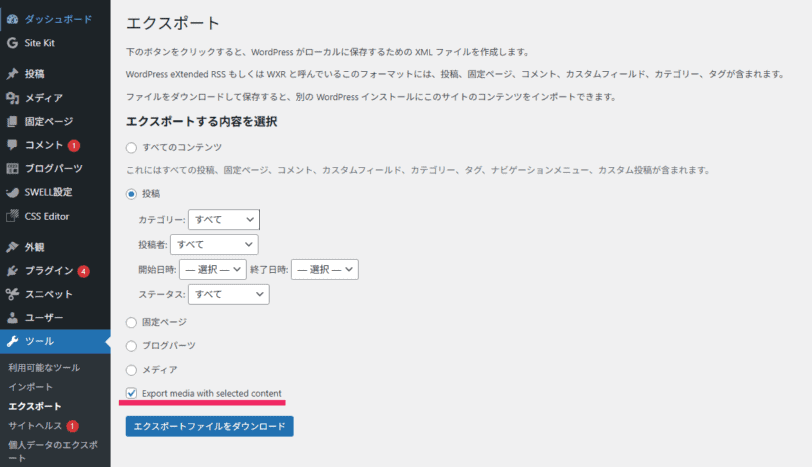The image size is (812, 467).
Task: Select the 投稿 radio button
Action: 132,194
